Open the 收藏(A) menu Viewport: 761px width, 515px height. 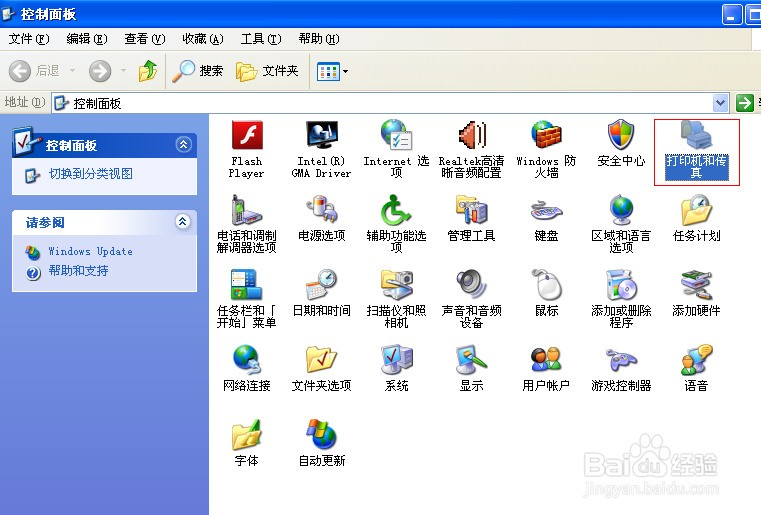(x=202, y=39)
